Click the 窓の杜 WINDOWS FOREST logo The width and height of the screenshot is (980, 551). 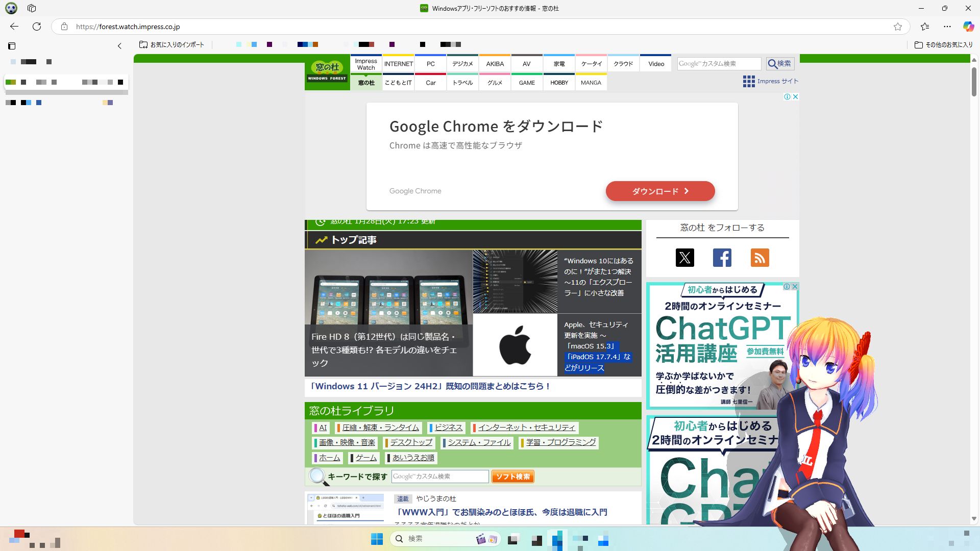[327, 70]
